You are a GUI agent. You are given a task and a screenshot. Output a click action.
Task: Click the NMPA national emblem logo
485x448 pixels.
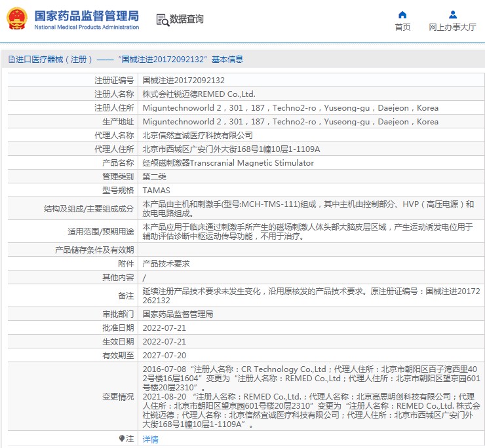[x=17, y=20]
